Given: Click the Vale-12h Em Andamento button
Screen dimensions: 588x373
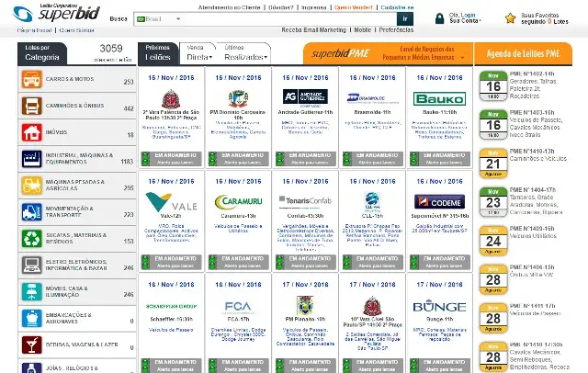Looking at the screenshot, I should click(x=171, y=262).
